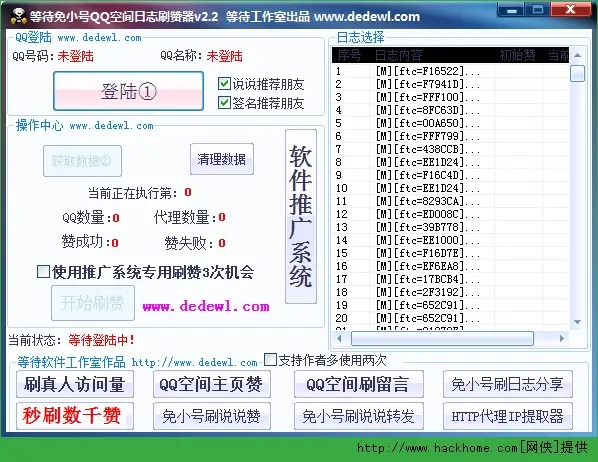
Task: Select log row 11 [ftc=8293CA]
Action: click(451, 201)
